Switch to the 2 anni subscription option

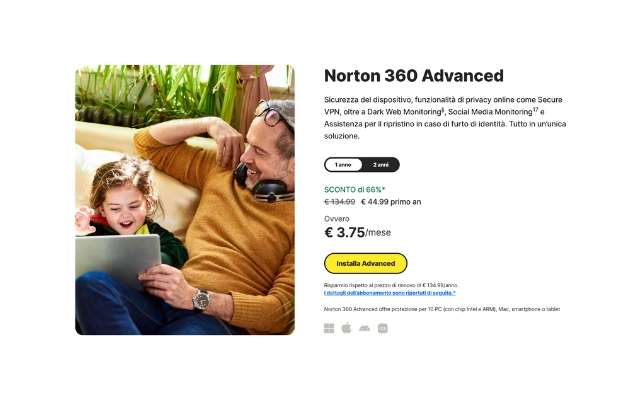point(380,165)
